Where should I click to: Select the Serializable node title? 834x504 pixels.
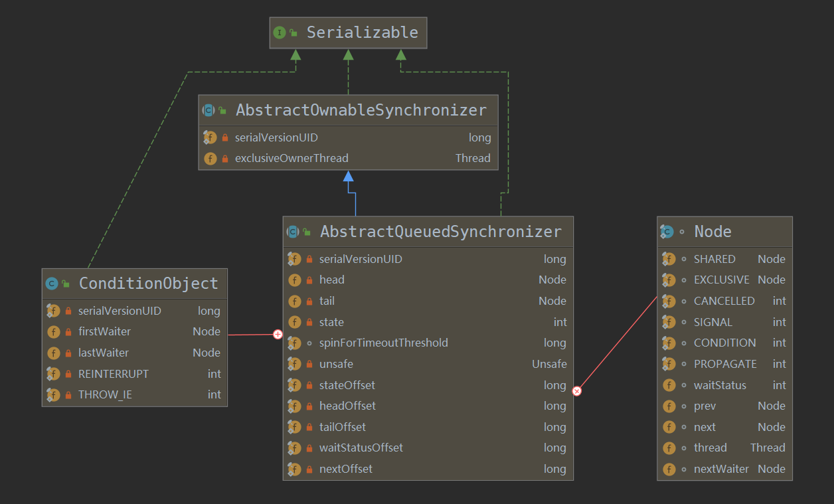(363, 33)
